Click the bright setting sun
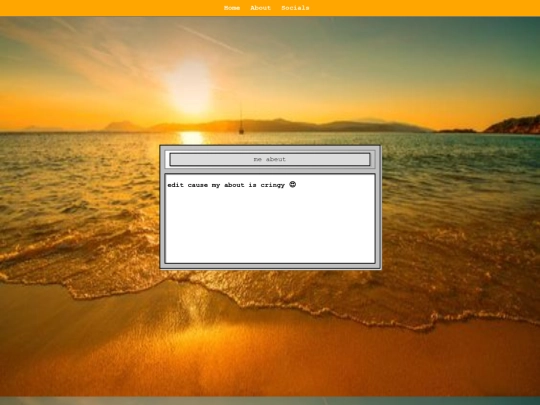Image resolution: width=540 pixels, height=405 pixels. pyautogui.click(x=190, y=89)
